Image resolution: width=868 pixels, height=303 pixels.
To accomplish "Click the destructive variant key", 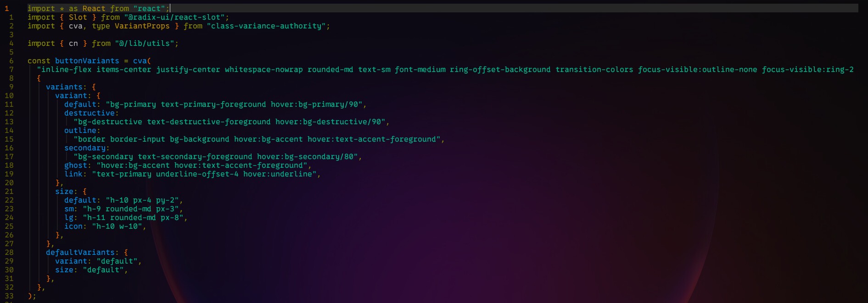I will (89, 113).
